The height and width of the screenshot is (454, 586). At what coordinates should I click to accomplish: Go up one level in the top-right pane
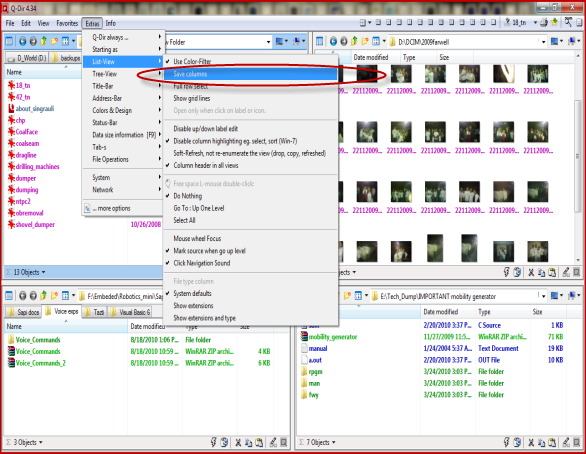(354, 41)
